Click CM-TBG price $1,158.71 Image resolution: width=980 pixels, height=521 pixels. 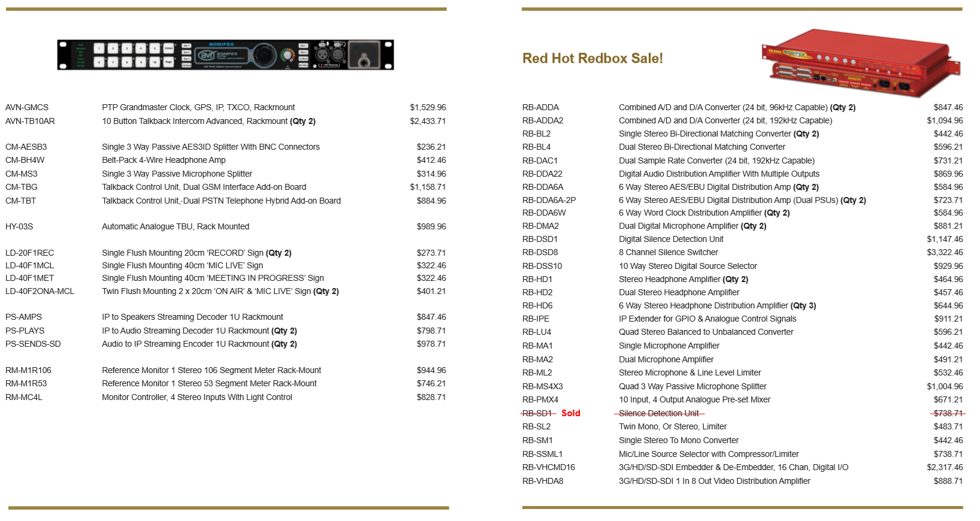[x=428, y=187]
